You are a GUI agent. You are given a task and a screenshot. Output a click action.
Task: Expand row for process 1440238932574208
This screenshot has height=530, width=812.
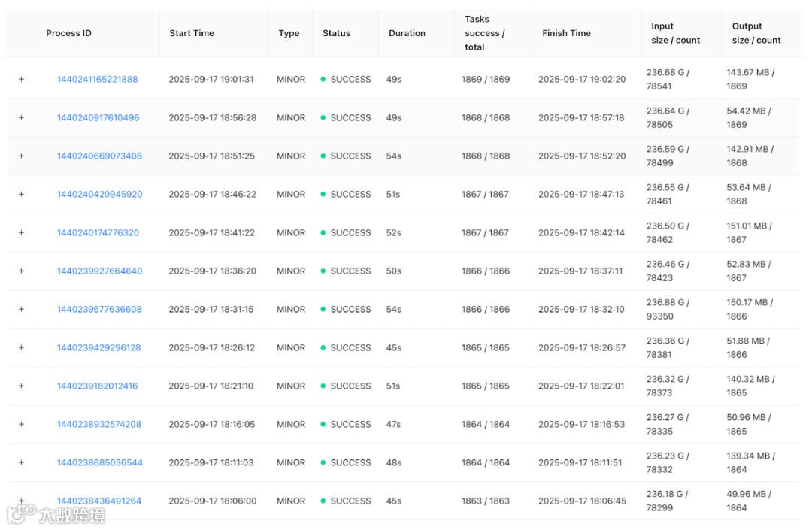pyautogui.click(x=21, y=424)
